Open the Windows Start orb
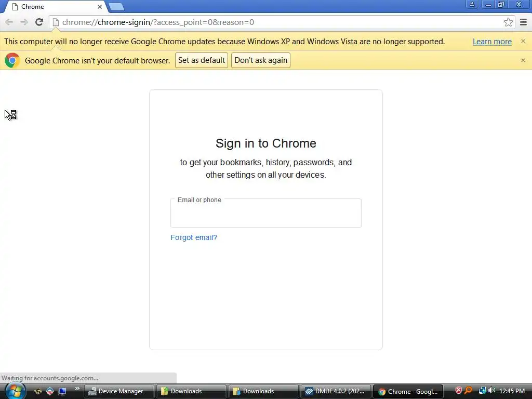This screenshot has width=532, height=399. point(15,391)
